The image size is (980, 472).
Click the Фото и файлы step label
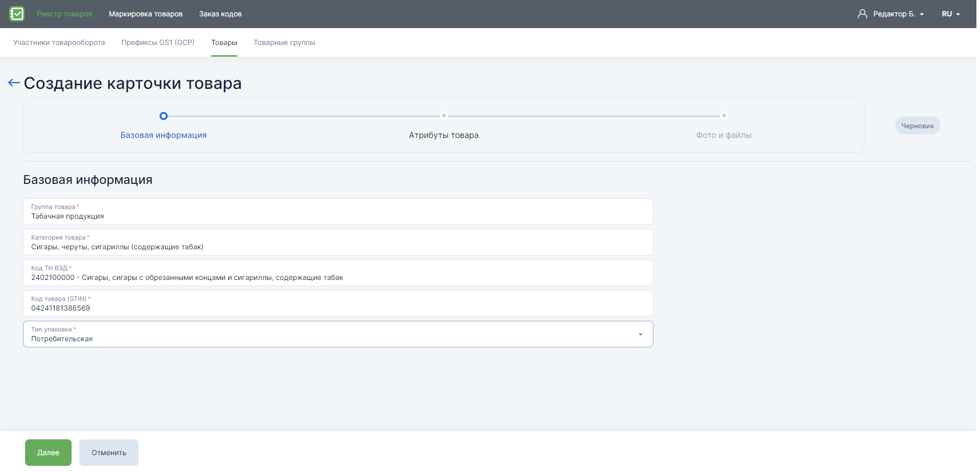[724, 135]
